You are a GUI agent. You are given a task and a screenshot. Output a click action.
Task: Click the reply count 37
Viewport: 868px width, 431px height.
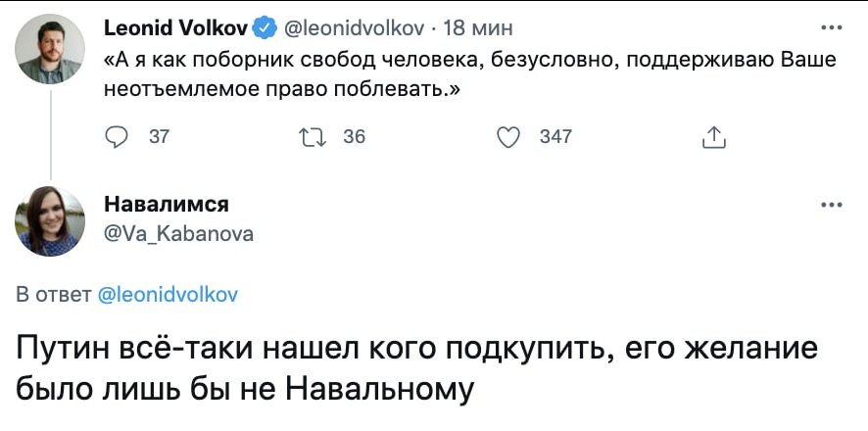pos(159,138)
